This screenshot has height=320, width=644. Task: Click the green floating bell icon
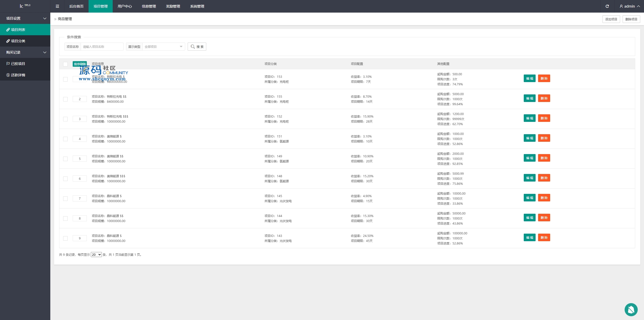click(x=631, y=309)
